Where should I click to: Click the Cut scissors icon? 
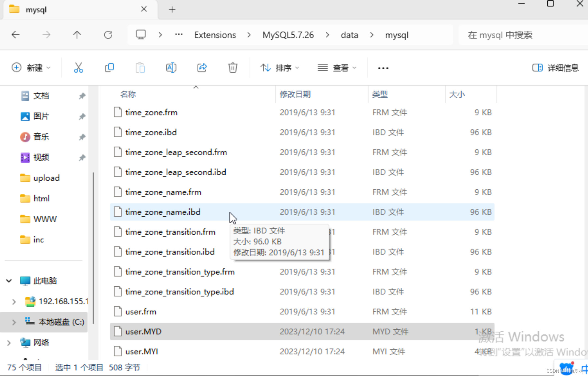click(x=78, y=68)
